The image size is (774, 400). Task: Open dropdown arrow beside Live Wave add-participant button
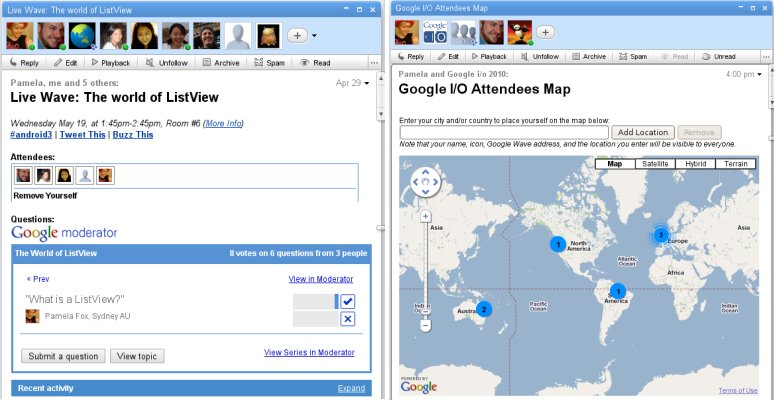tap(314, 36)
